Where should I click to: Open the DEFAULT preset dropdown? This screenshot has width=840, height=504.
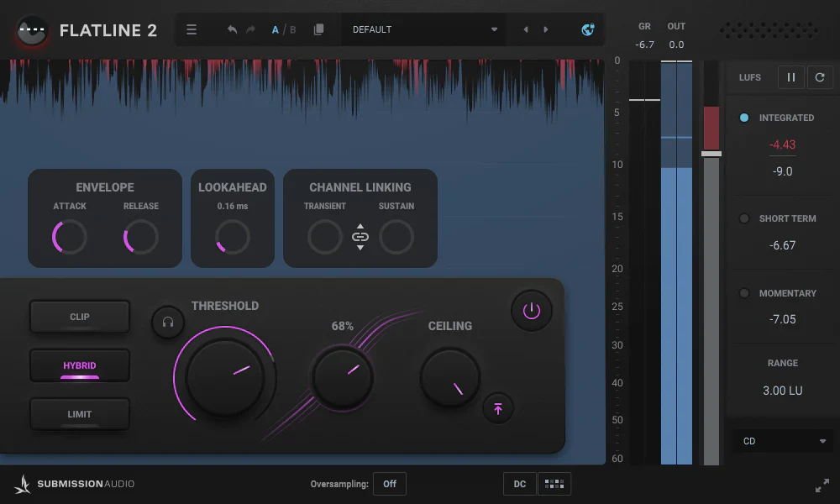(423, 29)
